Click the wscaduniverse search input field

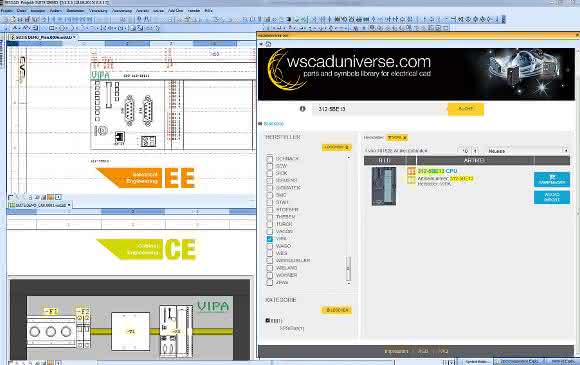pos(380,109)
